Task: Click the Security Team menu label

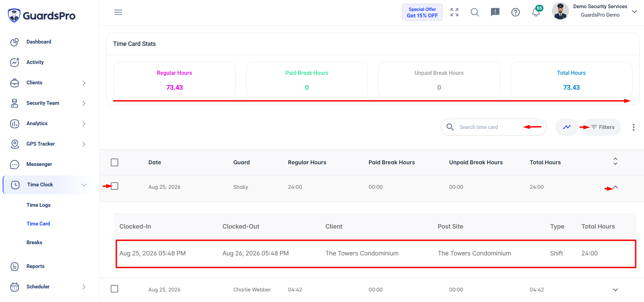Action: (43, 103)
